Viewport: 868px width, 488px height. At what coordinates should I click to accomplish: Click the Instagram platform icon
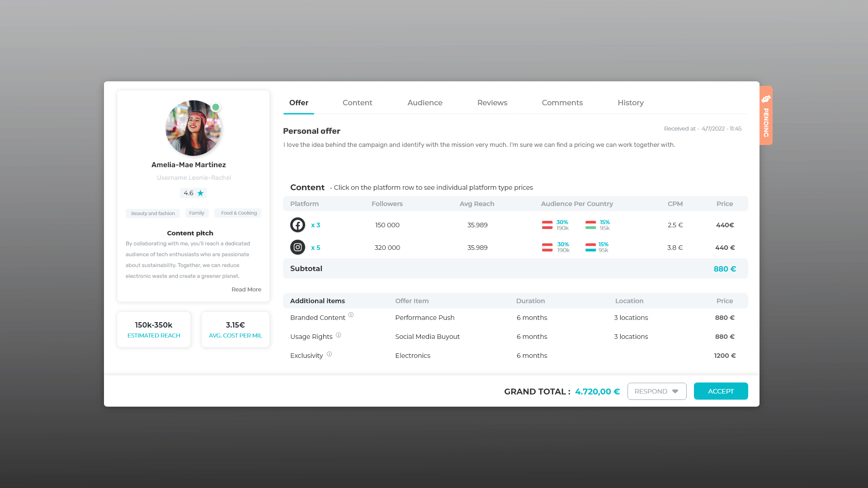(x=297, y=247)
